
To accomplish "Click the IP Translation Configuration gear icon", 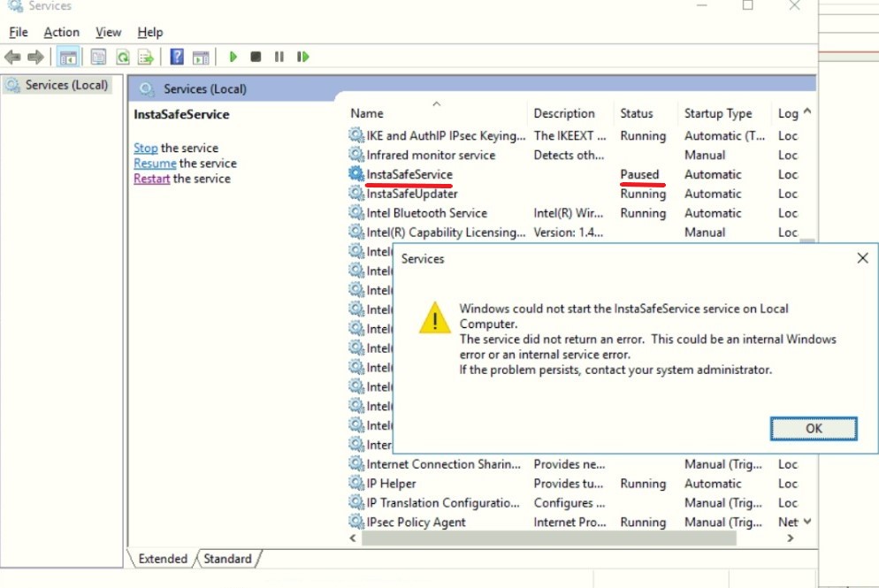I will coord(356,502).
